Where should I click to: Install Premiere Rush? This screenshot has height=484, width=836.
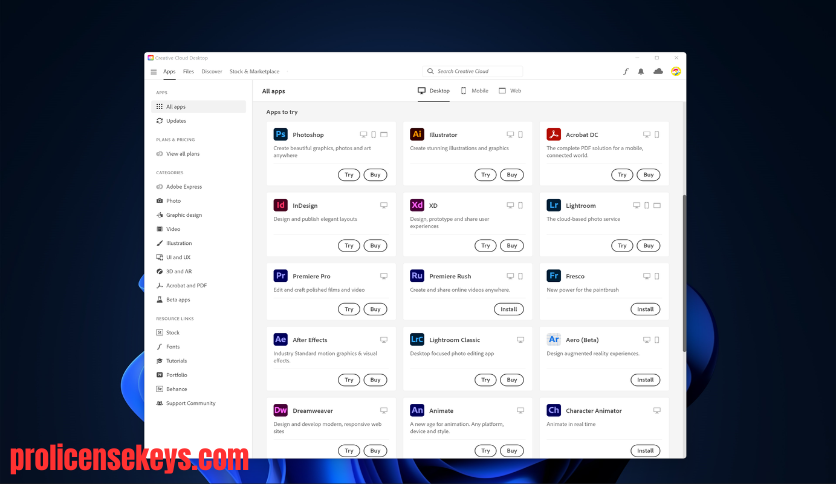coord(509,309)
